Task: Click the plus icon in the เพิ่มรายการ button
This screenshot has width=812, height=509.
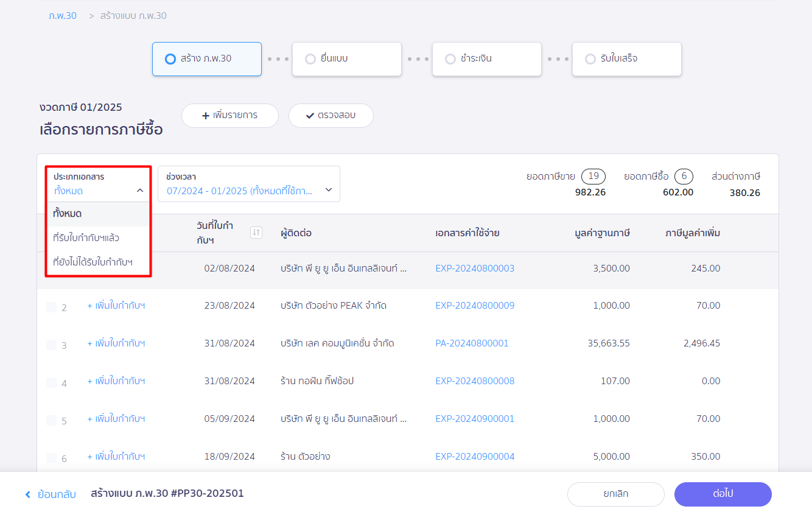Action: point(206,115)
